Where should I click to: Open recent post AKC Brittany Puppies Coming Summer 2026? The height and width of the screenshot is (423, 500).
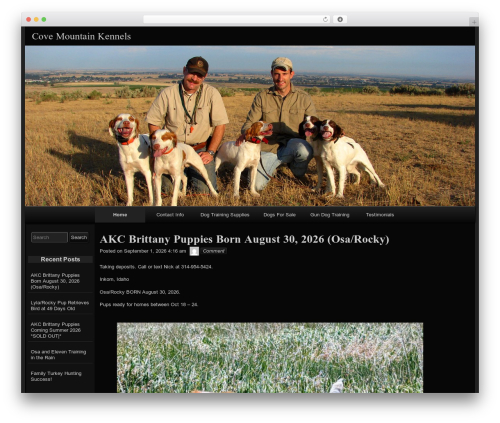coord(56,330)
